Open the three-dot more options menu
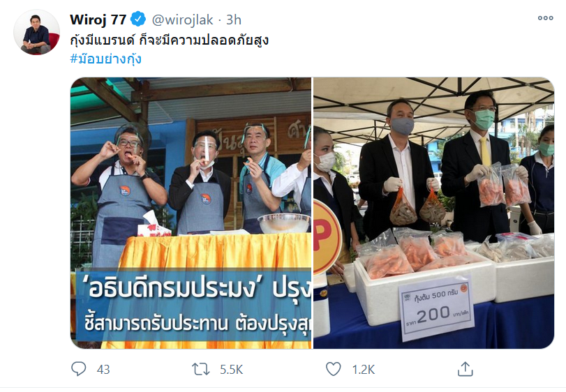566x392 pixels. pos(545,18)
